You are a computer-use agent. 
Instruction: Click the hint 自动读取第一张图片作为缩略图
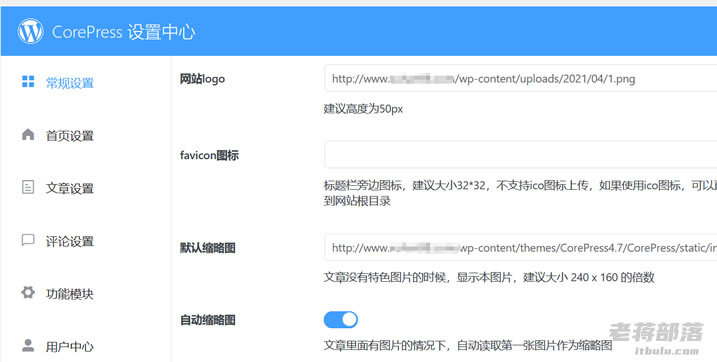tap(468, 345)
